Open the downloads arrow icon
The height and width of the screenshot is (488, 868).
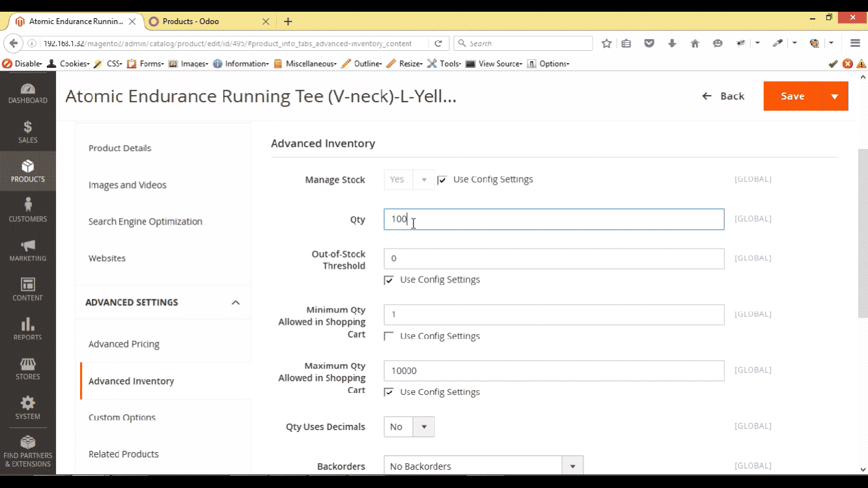point(672,44)
